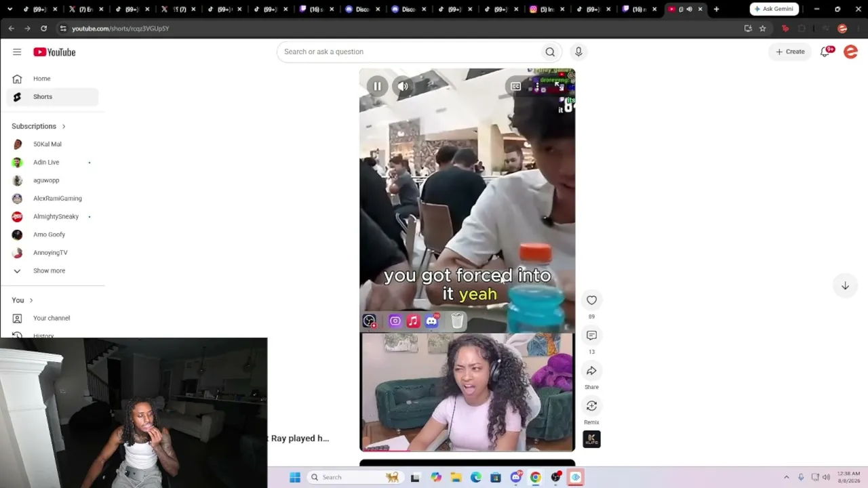Switch to the Instagram browser tab
Screen dimensions: 868x488
[547, 9]
